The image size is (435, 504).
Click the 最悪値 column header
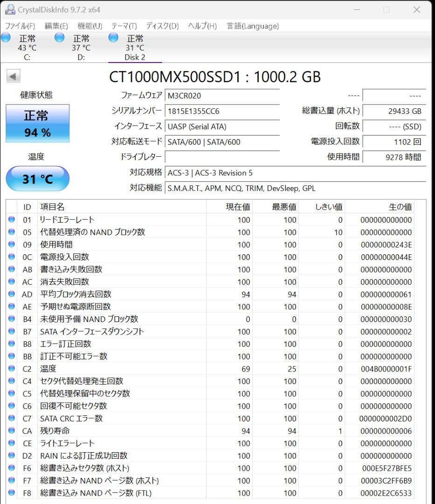pos(276,207)
